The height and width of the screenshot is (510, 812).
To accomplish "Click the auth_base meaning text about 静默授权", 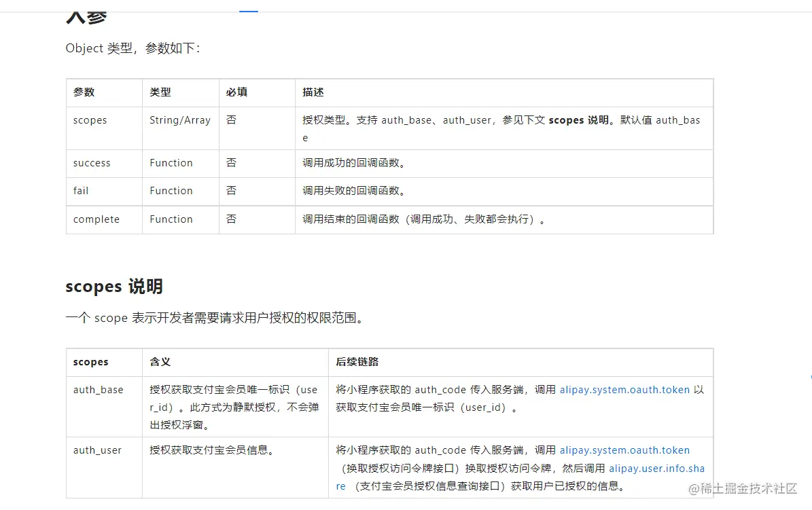I will click(234, 407).
